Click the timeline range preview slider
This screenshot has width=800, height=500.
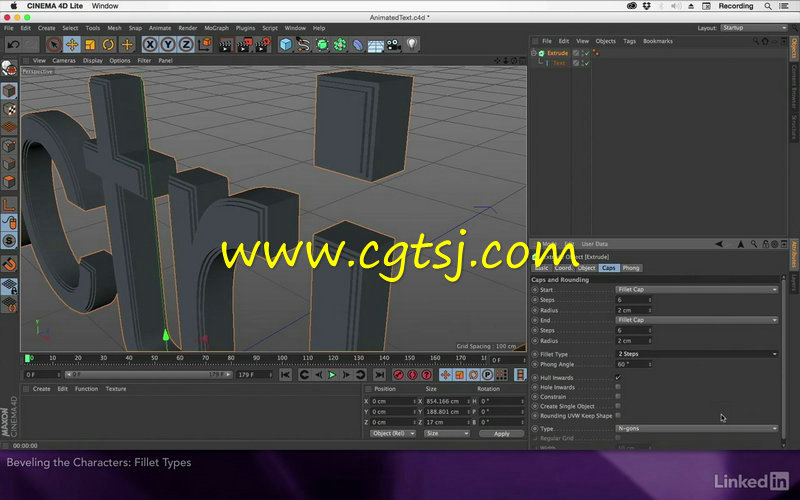pos(148,374)
